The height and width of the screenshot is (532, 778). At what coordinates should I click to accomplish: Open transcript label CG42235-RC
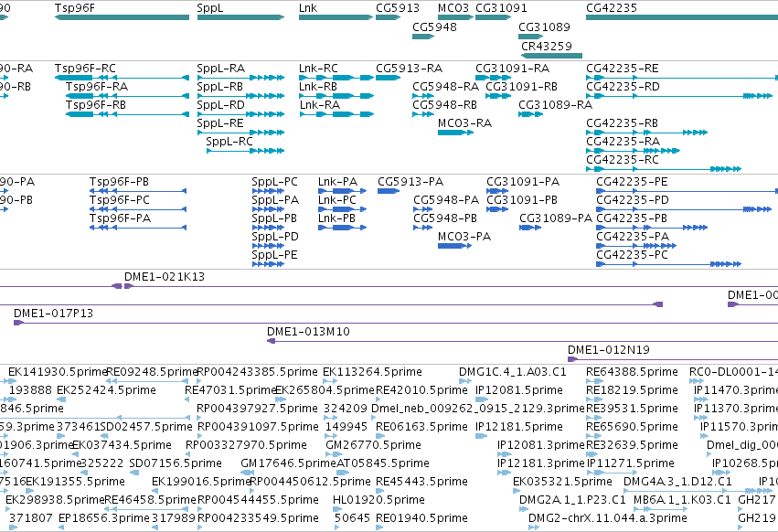tap(623, 160)
